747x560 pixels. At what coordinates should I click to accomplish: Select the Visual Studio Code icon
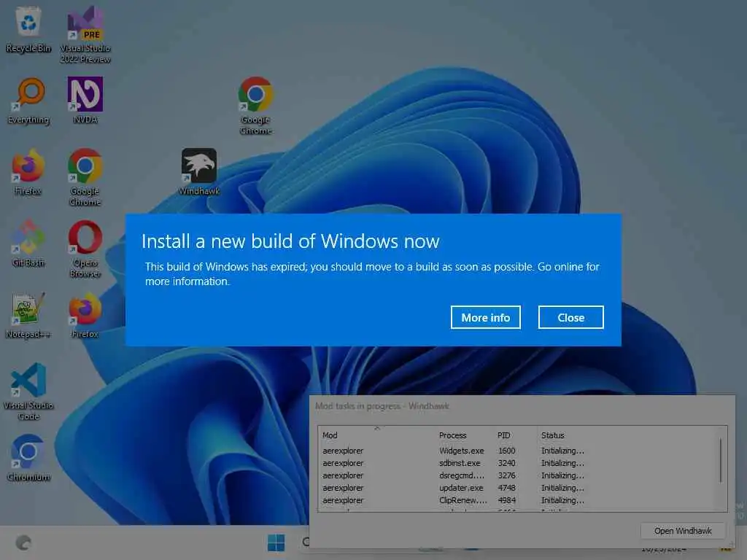click(28, 392)
